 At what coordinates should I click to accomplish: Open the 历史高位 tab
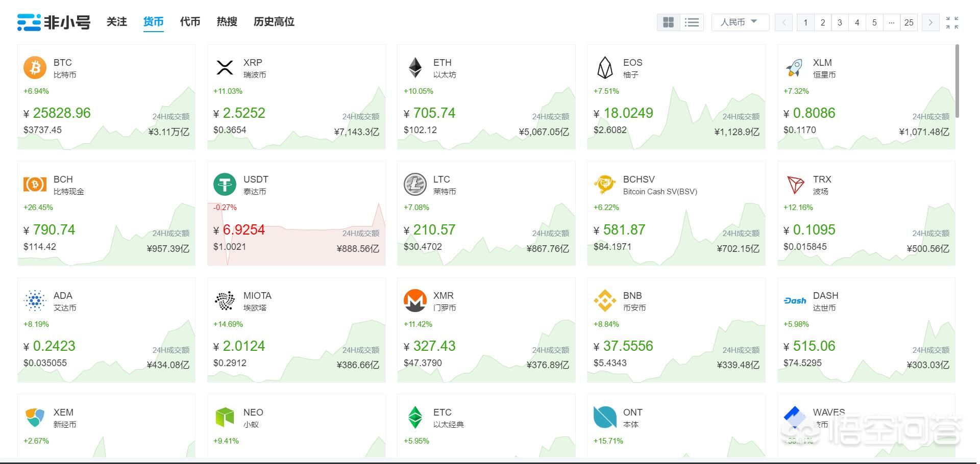[274, 21]
